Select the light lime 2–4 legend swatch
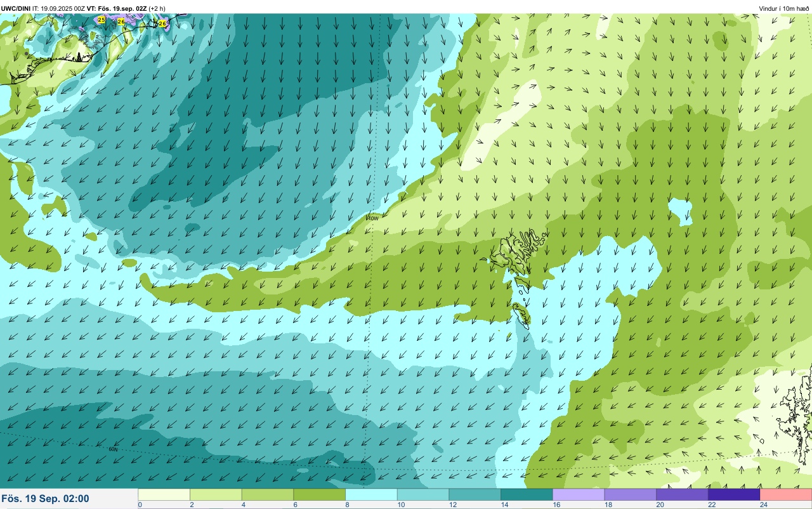 (216, 494)
